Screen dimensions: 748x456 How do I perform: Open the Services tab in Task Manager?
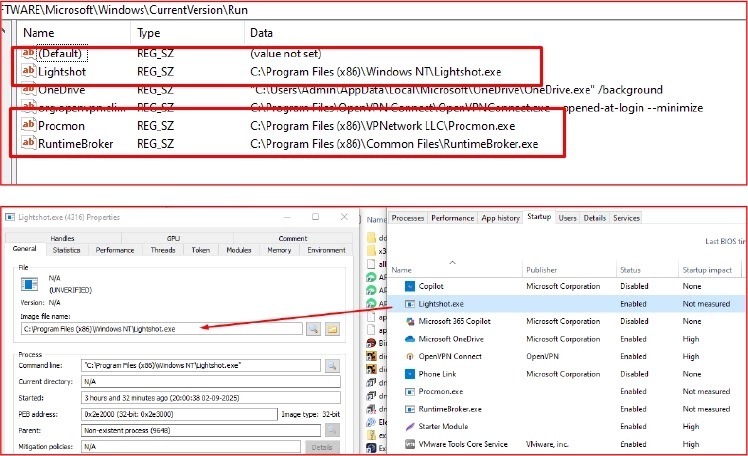point(627,218)
